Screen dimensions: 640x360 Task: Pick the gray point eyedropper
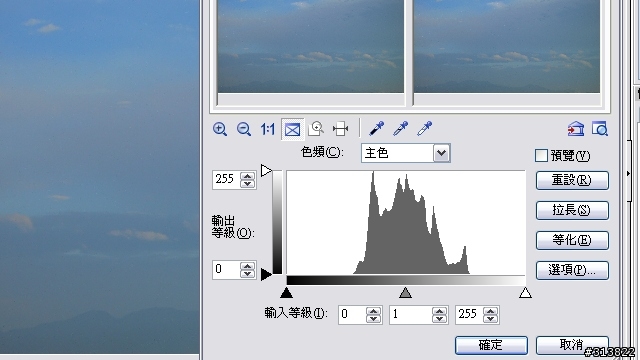coord(400,129)
